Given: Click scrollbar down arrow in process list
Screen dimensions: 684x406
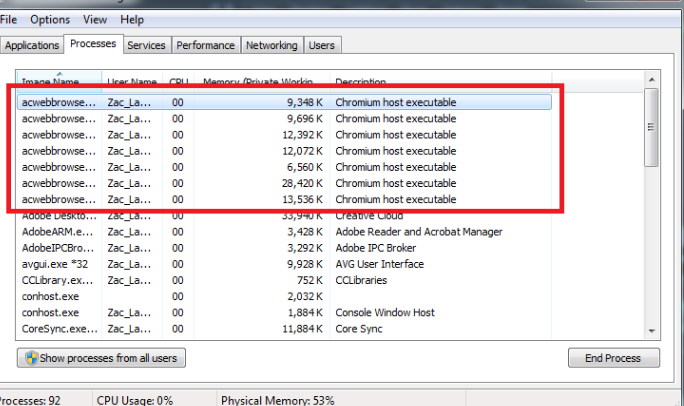Looking at the screenshot, I should tap(652, 330).
